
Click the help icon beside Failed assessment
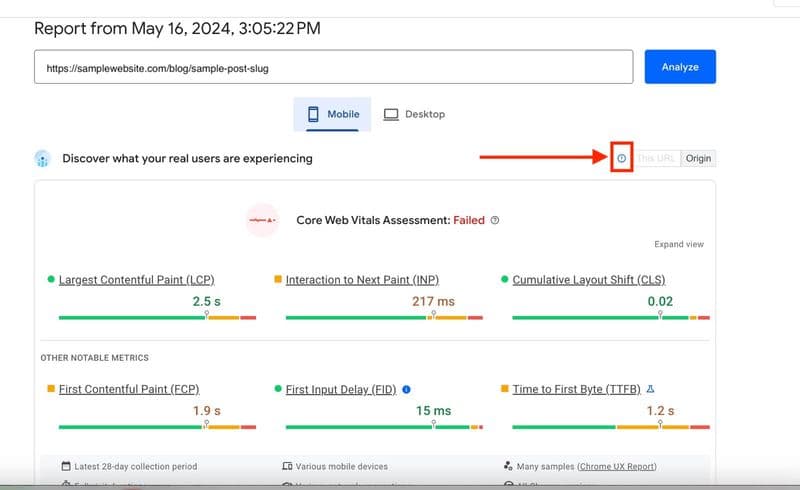click(495, 220)
